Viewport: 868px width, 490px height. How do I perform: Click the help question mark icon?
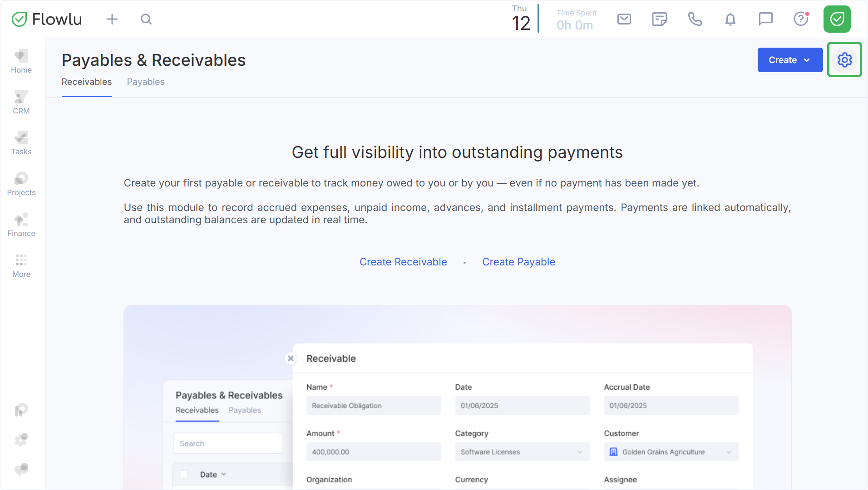click(x=801, y=19)
